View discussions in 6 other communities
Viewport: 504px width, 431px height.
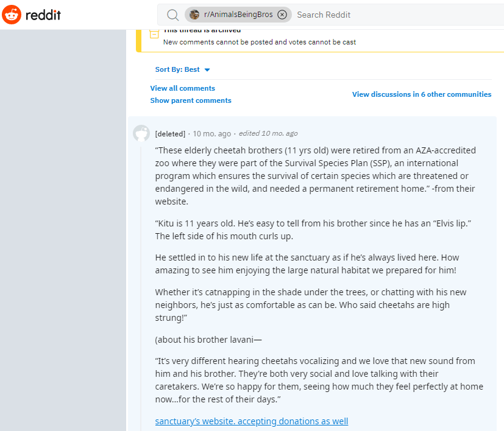(422, 94)
